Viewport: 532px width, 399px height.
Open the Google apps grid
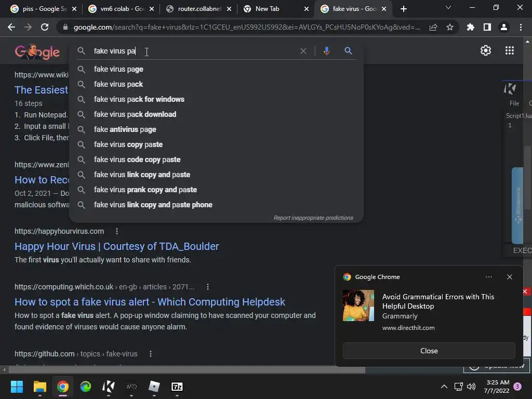(x=510, y=50)
